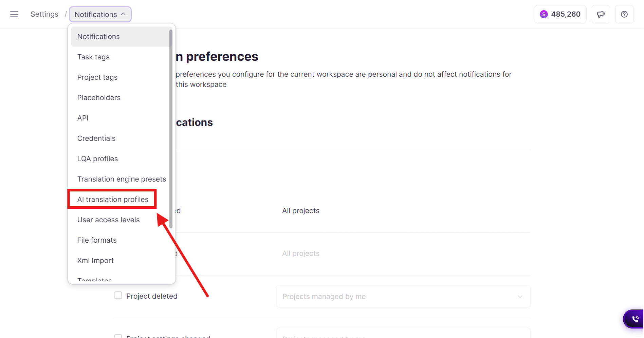This screenshot has height=338, width=644.
Task: Click the announcements megaphone icon
Action: [x=601, y=14]
